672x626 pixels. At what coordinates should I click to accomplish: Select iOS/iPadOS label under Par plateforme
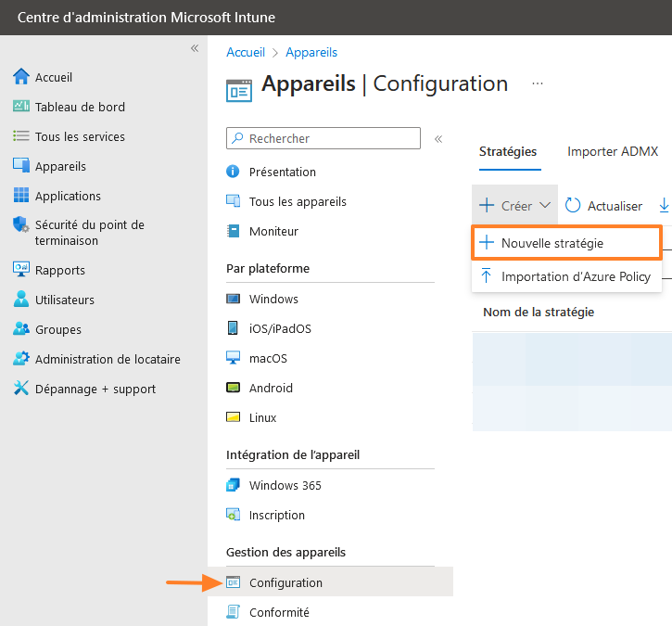280,329
